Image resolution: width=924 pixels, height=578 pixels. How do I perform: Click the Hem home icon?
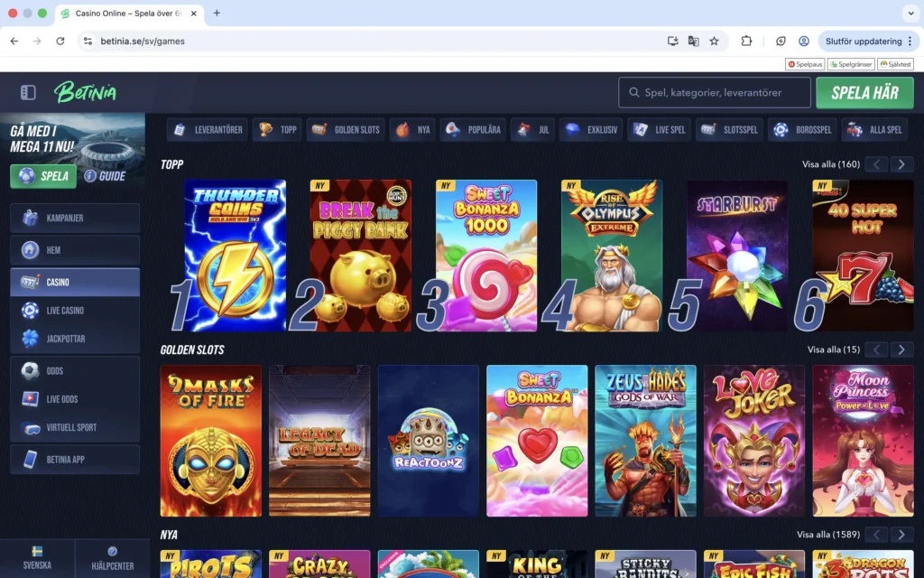(27, 249)
